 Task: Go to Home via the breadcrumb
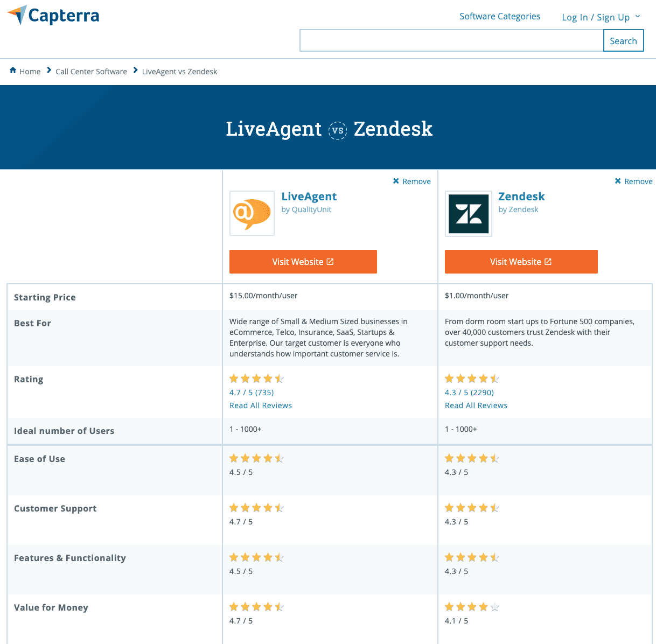point(30,71)
